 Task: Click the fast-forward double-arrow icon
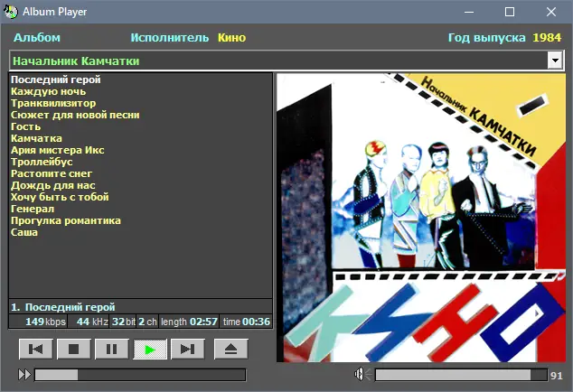pyautogui.click(x=24, y=375)
